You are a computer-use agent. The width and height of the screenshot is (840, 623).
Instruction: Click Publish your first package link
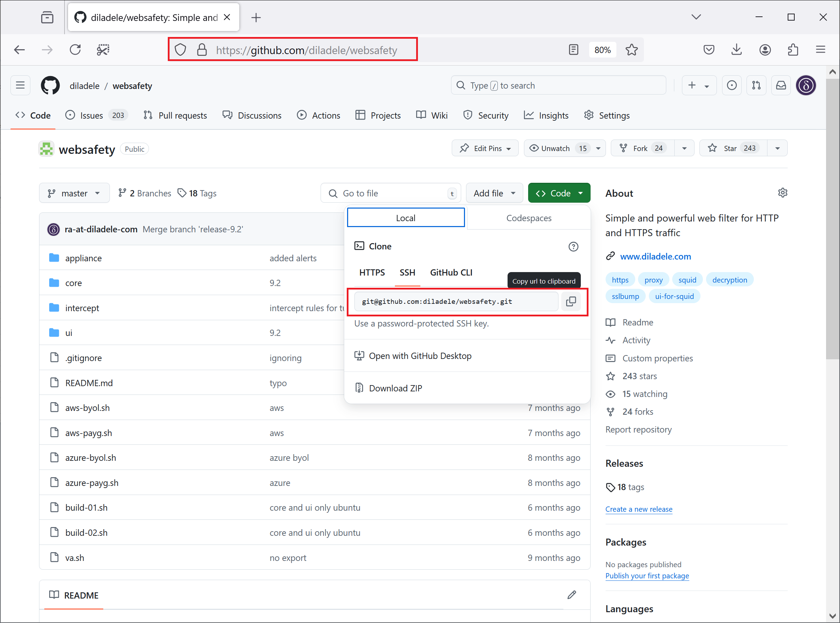pos(647,576)
